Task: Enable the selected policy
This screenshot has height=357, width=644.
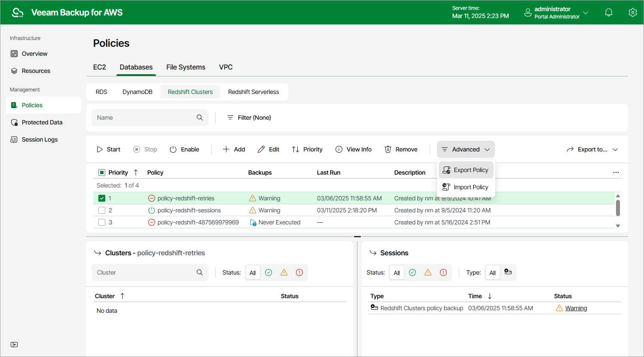Action: [x=185, y=149]
